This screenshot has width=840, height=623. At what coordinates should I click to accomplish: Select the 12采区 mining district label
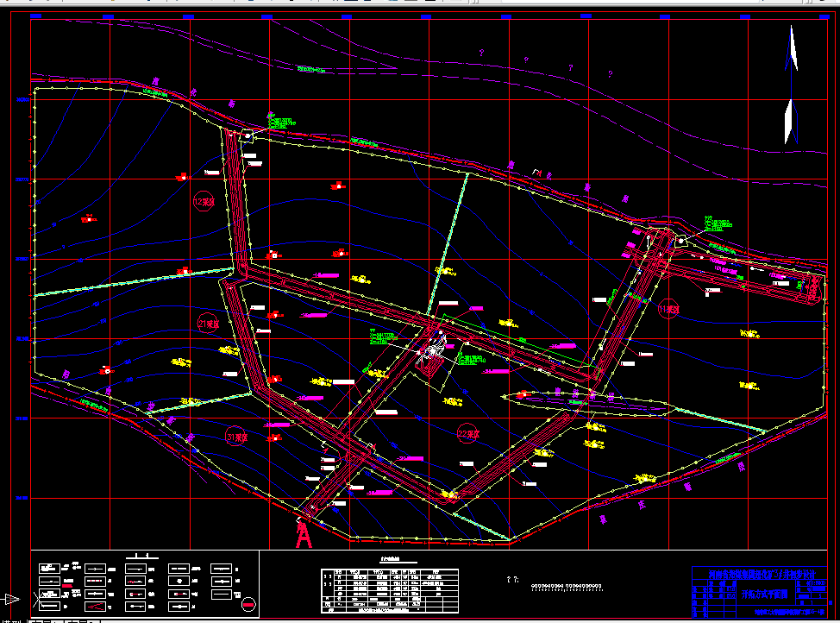(204, 202)
